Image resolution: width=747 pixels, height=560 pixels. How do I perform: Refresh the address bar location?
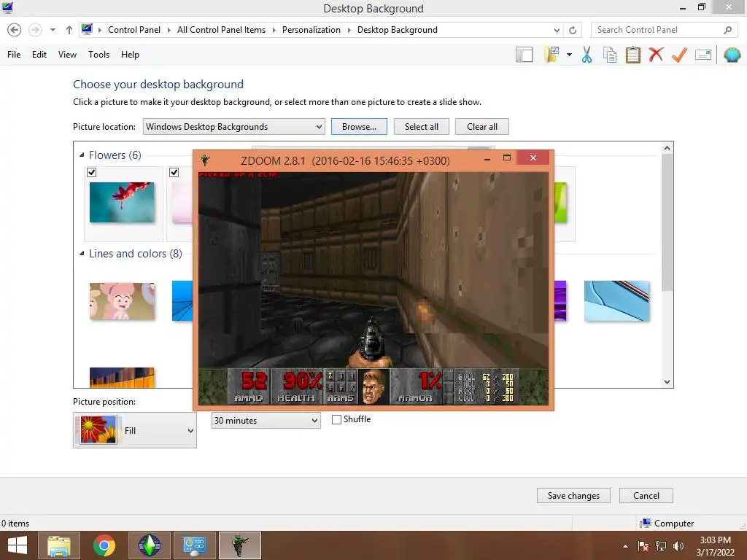[x=573, y=30]
